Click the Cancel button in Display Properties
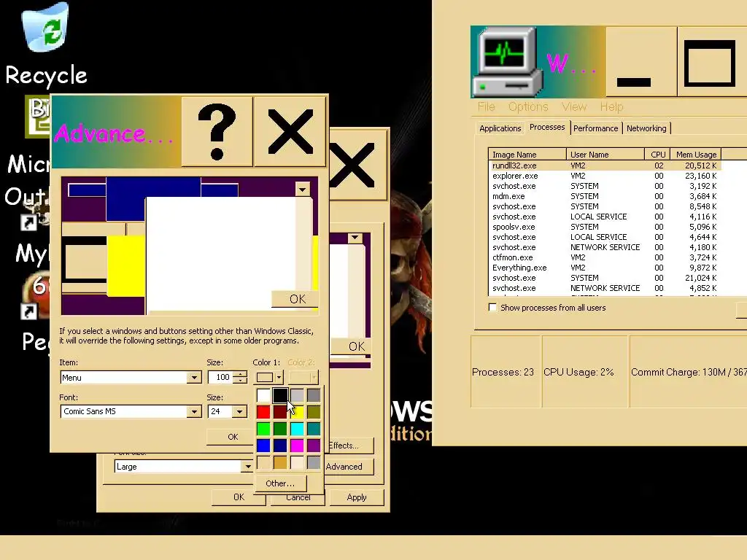The width and height of the screenshot is (747, 560). 298,498
